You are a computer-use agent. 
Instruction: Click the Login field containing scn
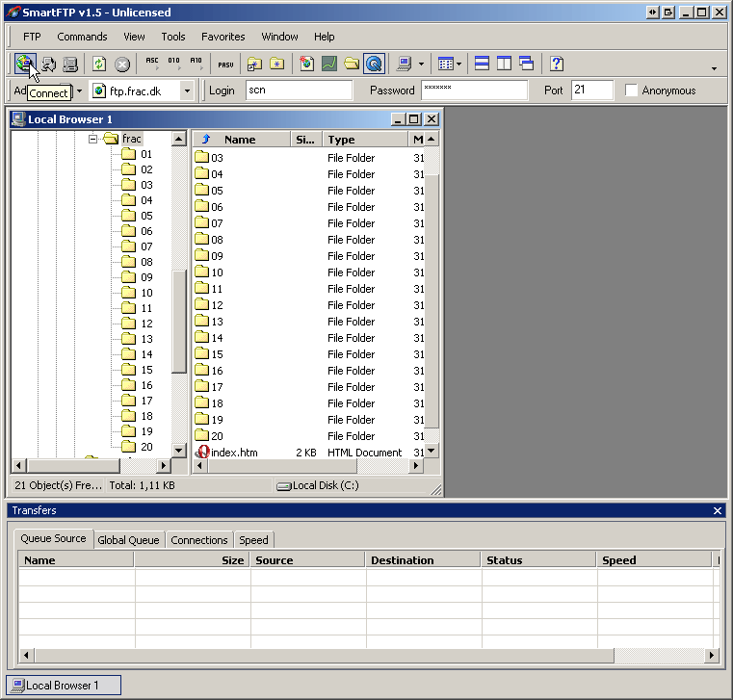click(x=299, y=91)
